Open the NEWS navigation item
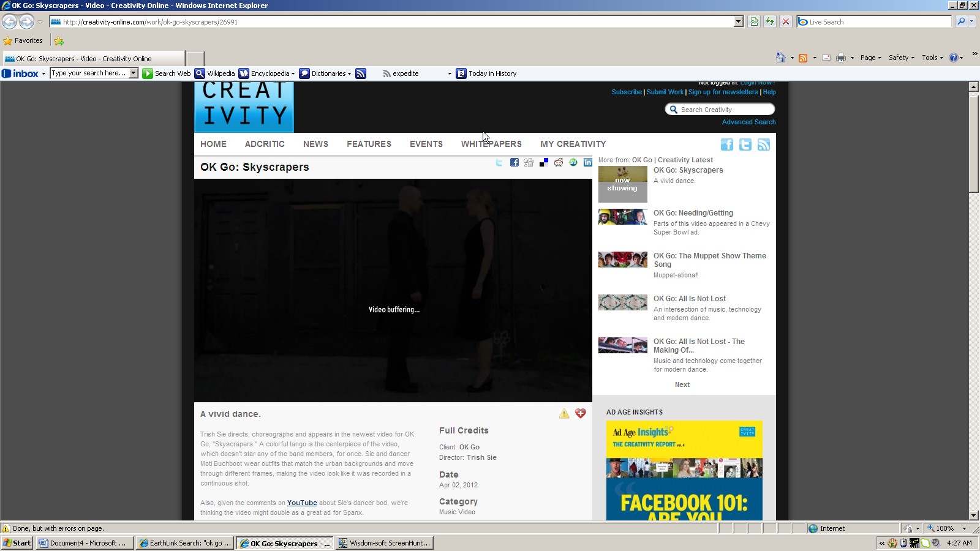The height and width of the screenshot is (551, 980). tap(315, 144)
